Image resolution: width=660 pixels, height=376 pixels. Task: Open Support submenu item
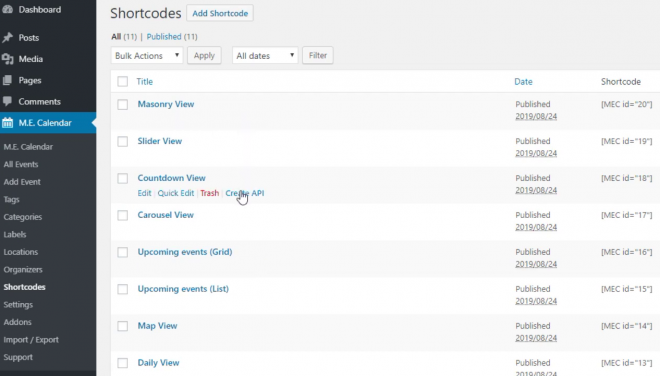[18, 357]
